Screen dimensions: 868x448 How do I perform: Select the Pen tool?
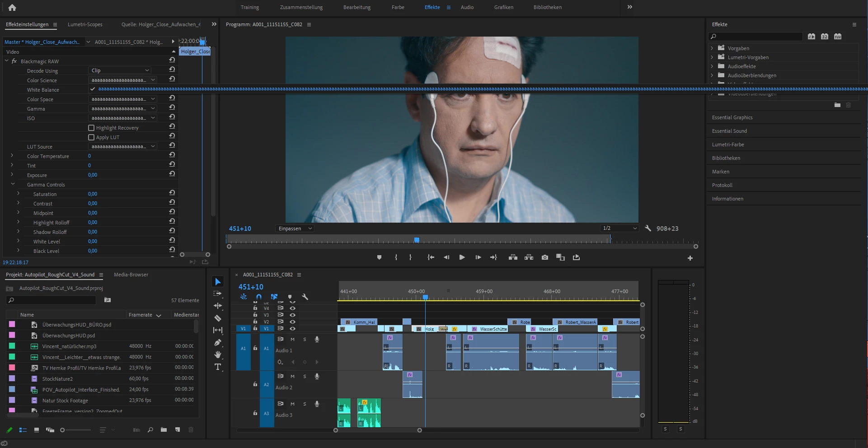tap(218, 342)
